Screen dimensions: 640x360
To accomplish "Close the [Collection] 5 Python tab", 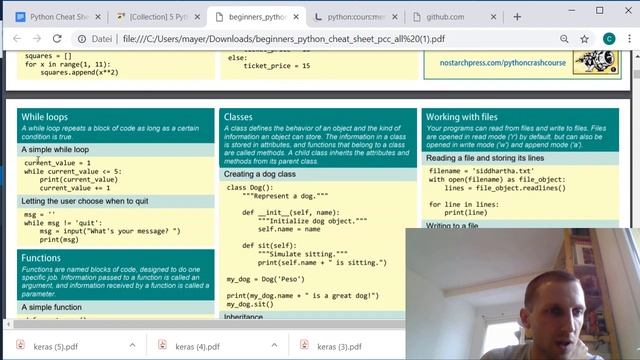I will click(197, 17).
